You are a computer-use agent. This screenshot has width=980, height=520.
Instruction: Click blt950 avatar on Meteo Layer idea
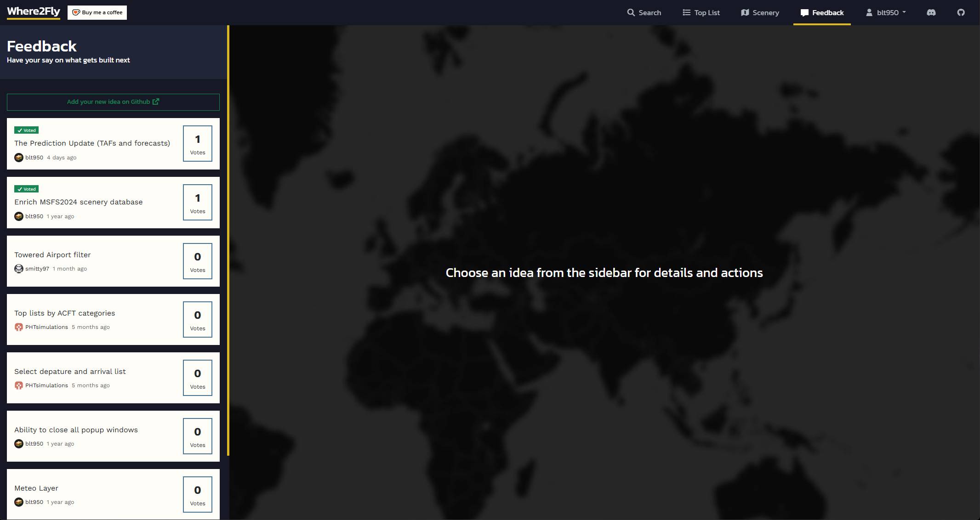tap(18, 502)
